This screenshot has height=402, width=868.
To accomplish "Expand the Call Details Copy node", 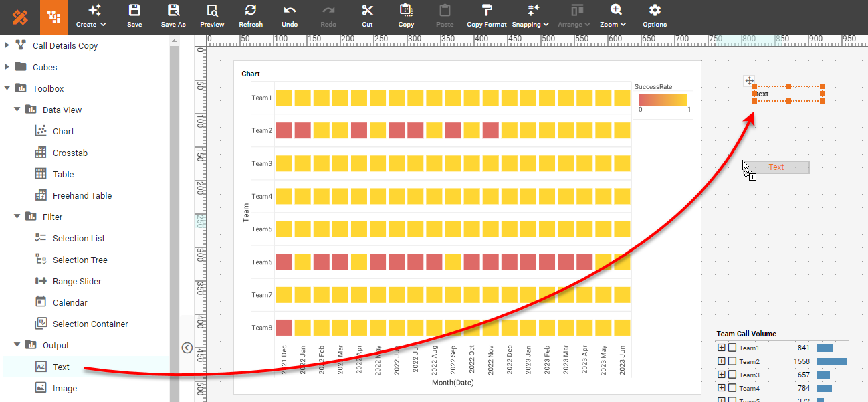I will tap(7, 45).
